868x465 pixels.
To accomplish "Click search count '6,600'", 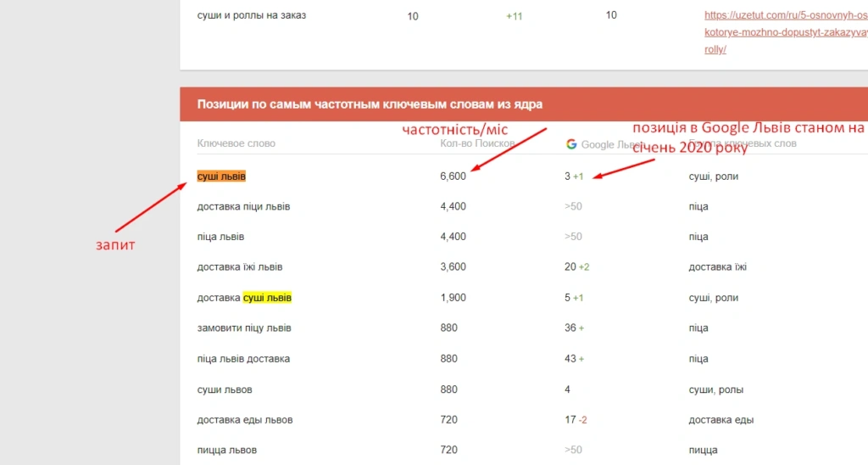I will click(x=453, y=176).
